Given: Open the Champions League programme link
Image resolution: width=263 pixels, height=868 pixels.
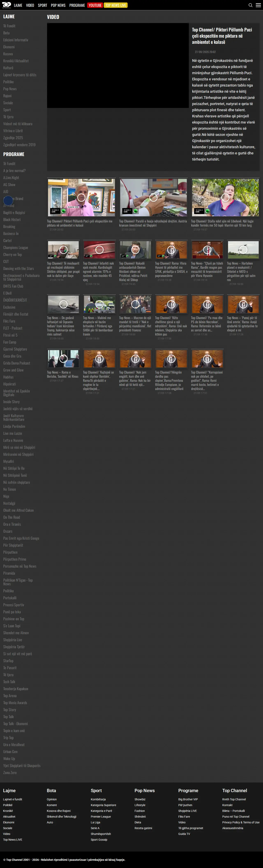Looking at the screenshot, I should click(15, 248).
